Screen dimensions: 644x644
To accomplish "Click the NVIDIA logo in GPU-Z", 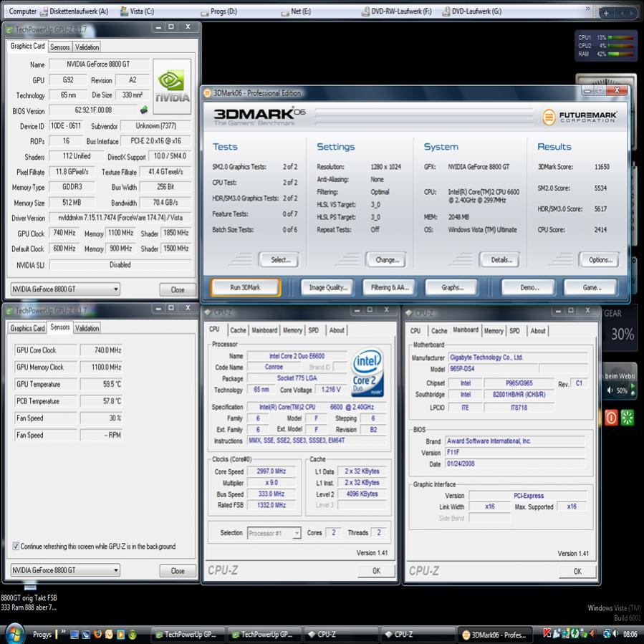I will coord(172,86).
